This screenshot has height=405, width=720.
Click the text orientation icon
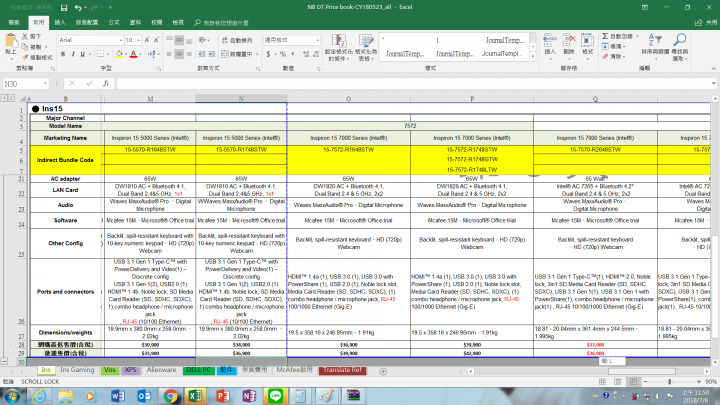202,40
